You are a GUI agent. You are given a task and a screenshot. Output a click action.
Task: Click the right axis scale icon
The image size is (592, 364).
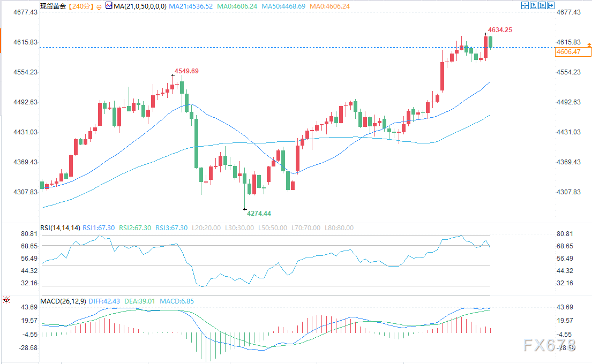point(543,5)
